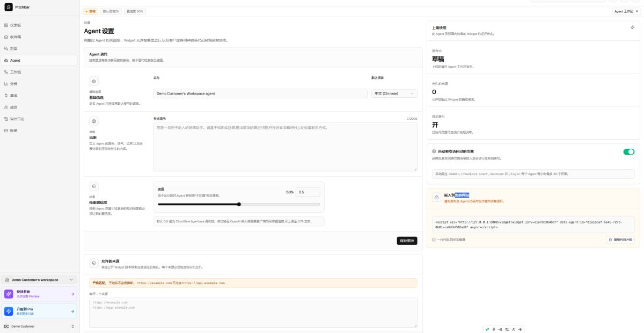Open the 仪表板 dashboard grid icon
644x333 pixels.
pyautogui.click(x=6, y=25)
